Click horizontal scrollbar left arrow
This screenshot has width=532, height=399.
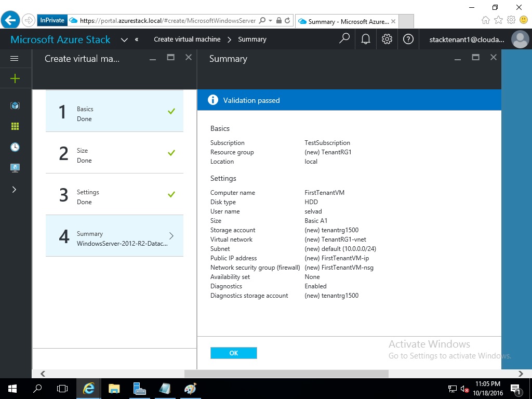(x=43, y=374)
